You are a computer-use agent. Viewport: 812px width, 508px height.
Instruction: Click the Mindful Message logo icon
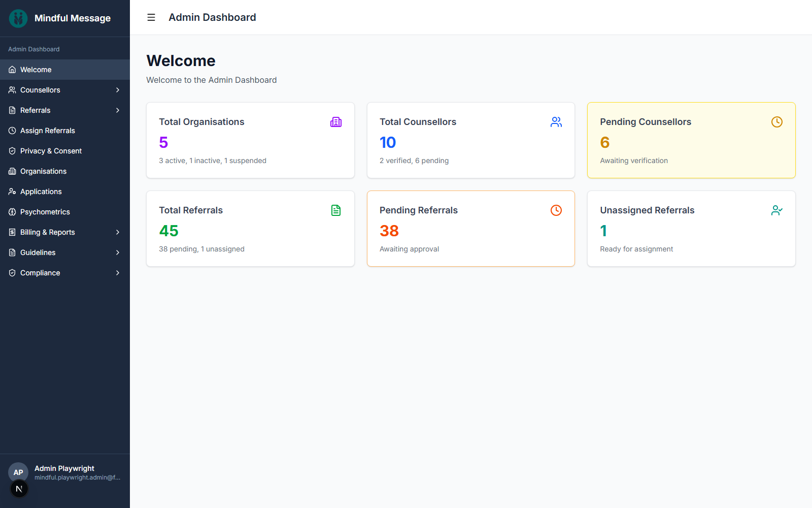pyautogui.click(x=18, y=18)
